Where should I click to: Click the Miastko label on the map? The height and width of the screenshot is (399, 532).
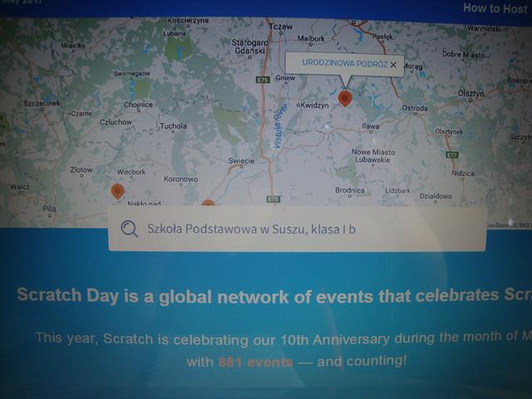73,45
